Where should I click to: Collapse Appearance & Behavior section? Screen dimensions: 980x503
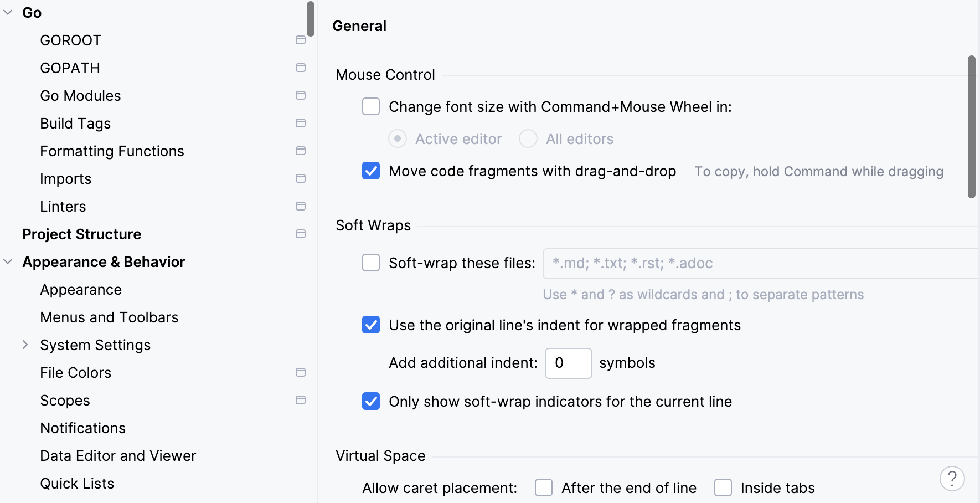click(x=8, y=261)
